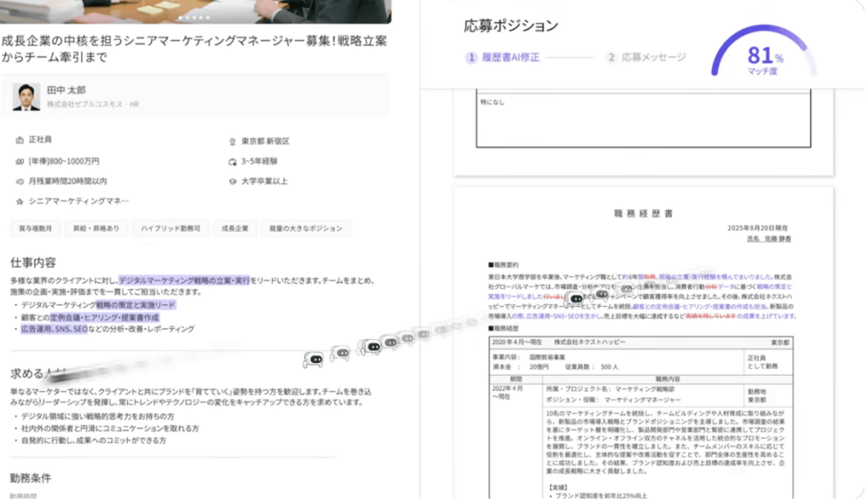Click highlighted phrase デジタルマーケティング戦略の立案・実行
Viewport: 868px width, 501px height.
(x=184, y=281)
